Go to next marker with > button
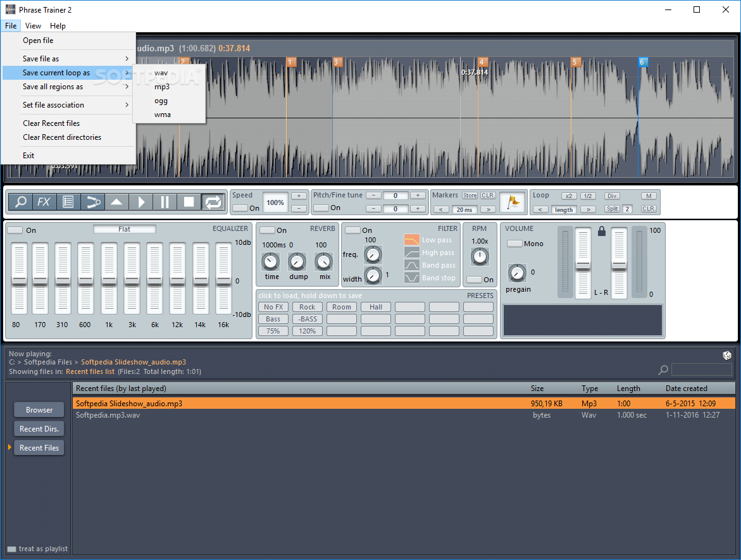This screenshot has width=741, height=560. tap(488, 209)
